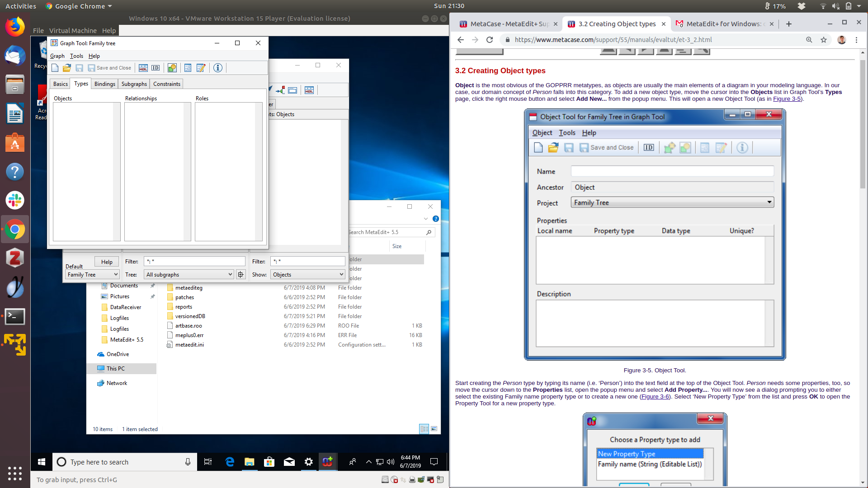Click the blue info icon in Graph Tool
The height and width of the screenshot is (488, 868).
[218, 68]
